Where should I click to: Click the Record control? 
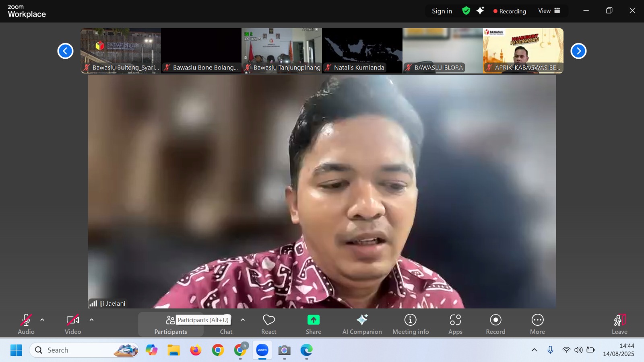495,324
